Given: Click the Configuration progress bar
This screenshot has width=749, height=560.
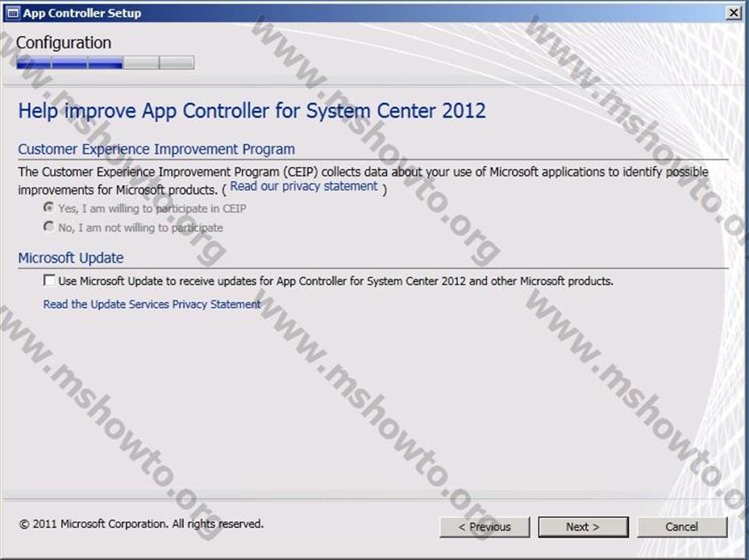Looking at the screenshot, I should [x=105, y=63].
